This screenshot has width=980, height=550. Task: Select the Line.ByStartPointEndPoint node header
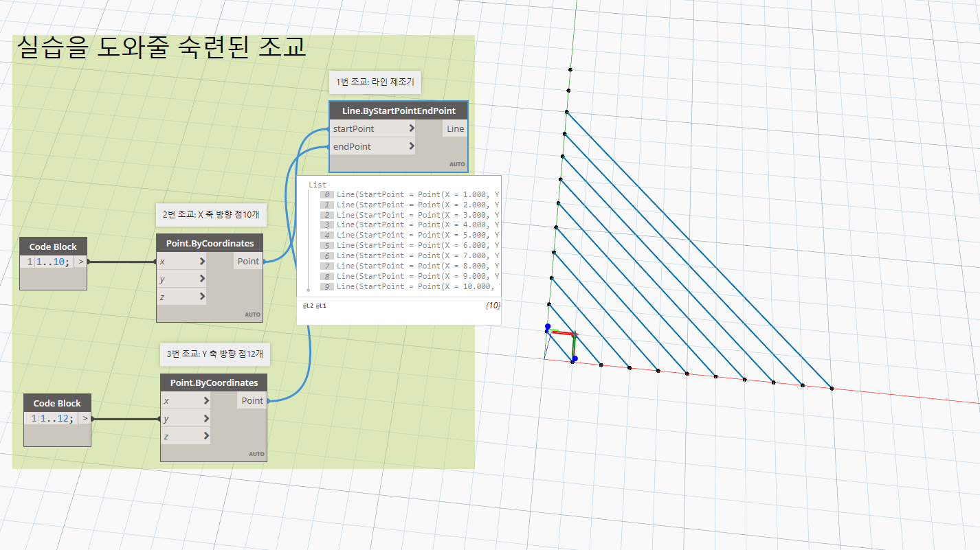point(399,111)
